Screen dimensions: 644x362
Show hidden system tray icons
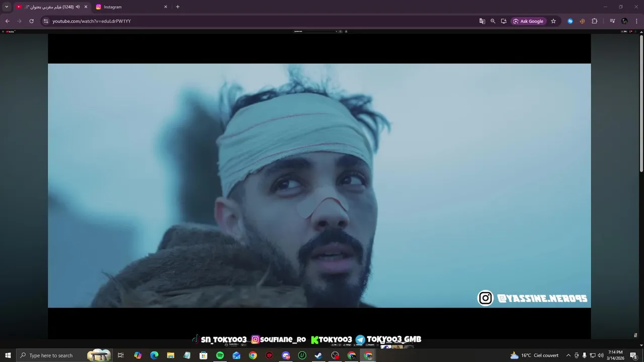coord(569,355)
